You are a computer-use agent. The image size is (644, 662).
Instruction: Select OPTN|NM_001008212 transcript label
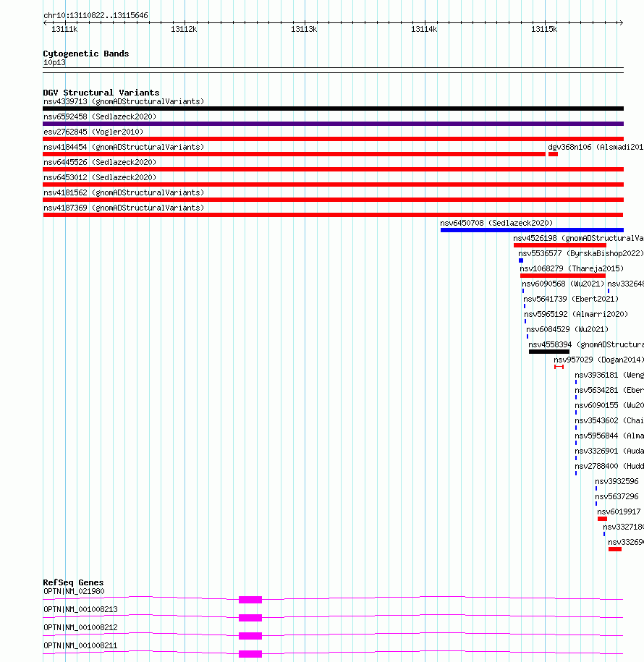click(80, 627)
